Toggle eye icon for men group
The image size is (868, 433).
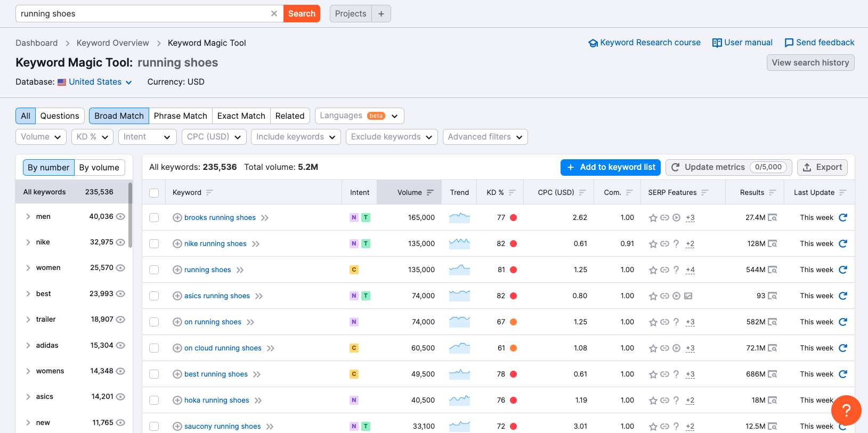pyautogui.click(x=120, y=216)
